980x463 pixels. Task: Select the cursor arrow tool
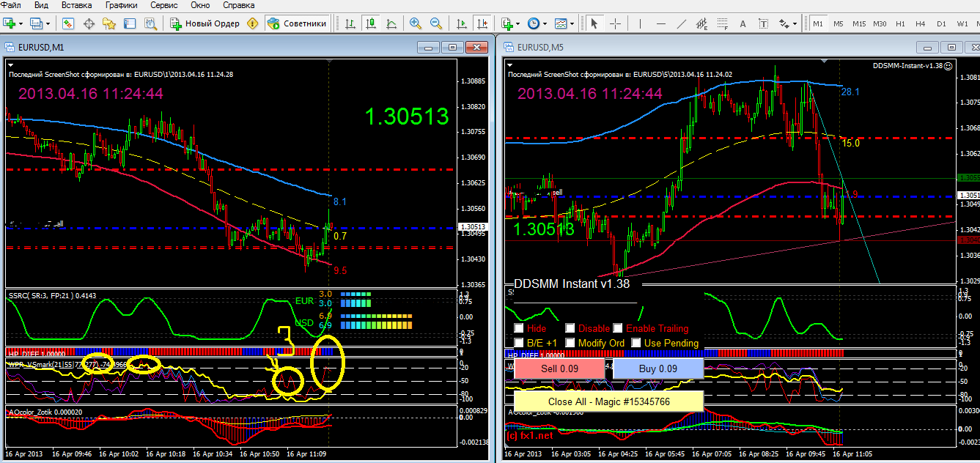(x=594, y=23)
